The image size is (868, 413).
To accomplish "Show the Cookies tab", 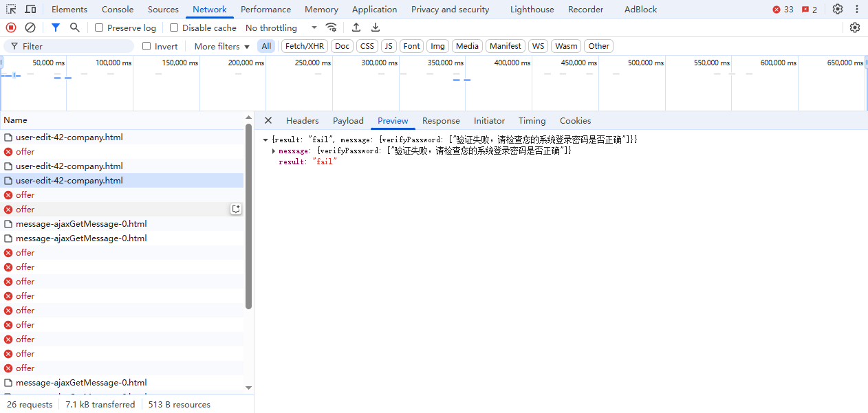I will coord(575,120).
